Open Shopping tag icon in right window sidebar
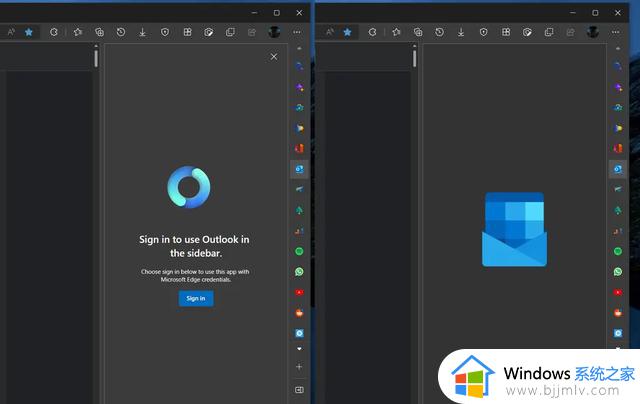The image size is (640, 404). (x=618, y=128)
